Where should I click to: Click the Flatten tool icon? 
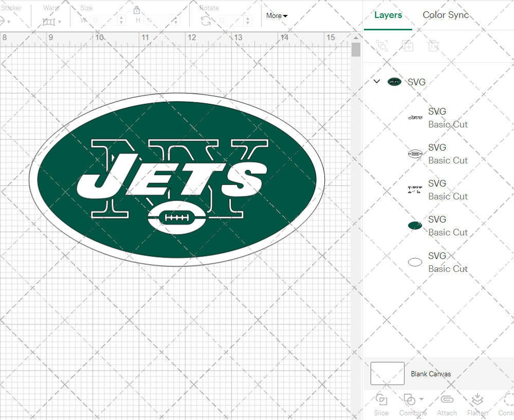pyautogui.click(x=478, y=399)
